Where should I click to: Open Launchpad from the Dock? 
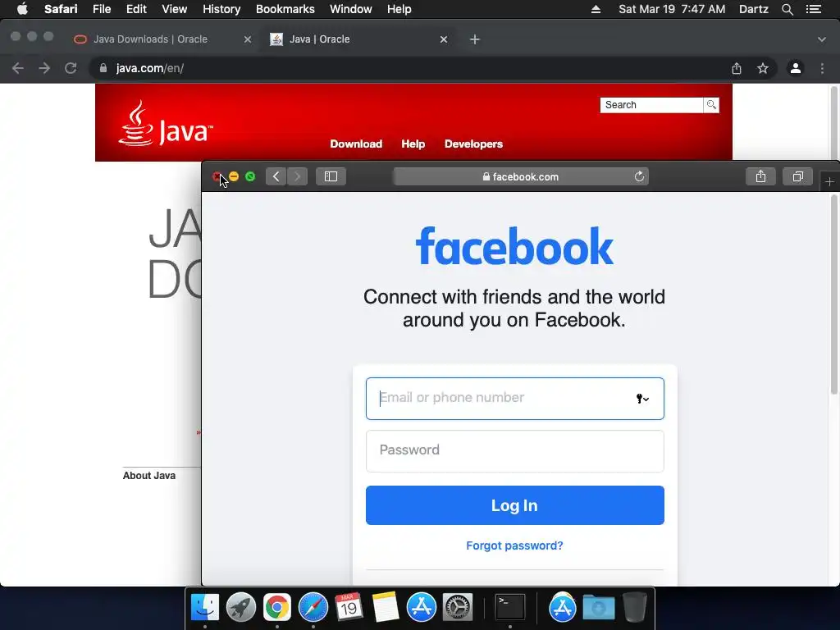tap(241, 608)
